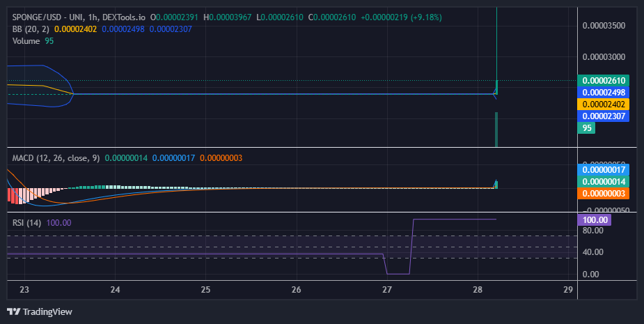Viewport: 644px width, 324px height.
Task: Click the orange signal tag 0.00000003
Action: click(x=603, y=194)
